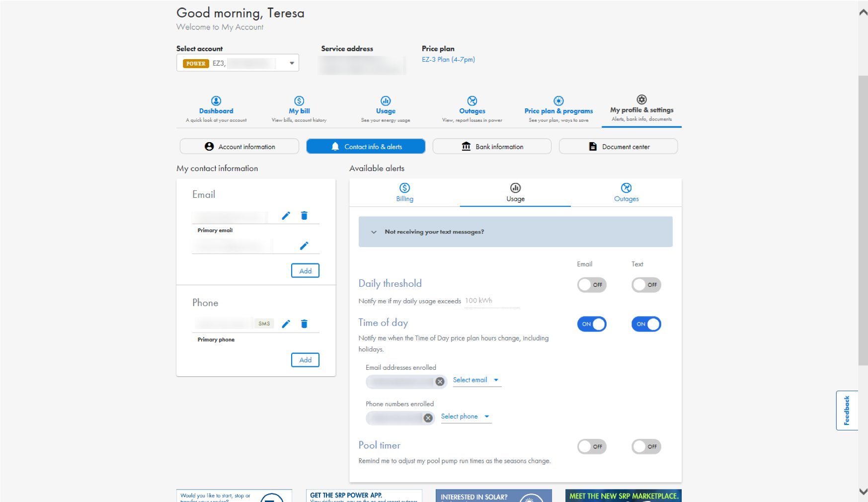
Task: Open the Document center
Action: coord(618,146)
